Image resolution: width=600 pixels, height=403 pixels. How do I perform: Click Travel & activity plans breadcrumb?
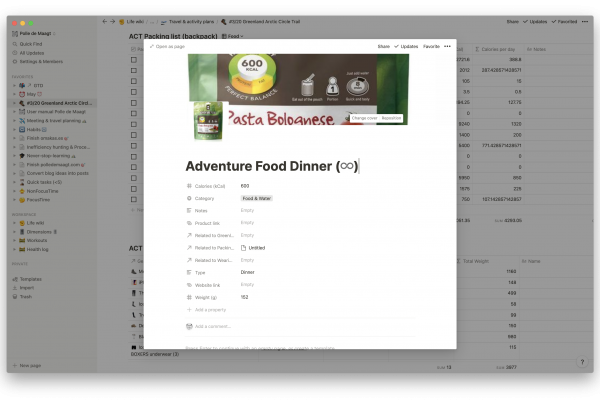tap(188, 22)
